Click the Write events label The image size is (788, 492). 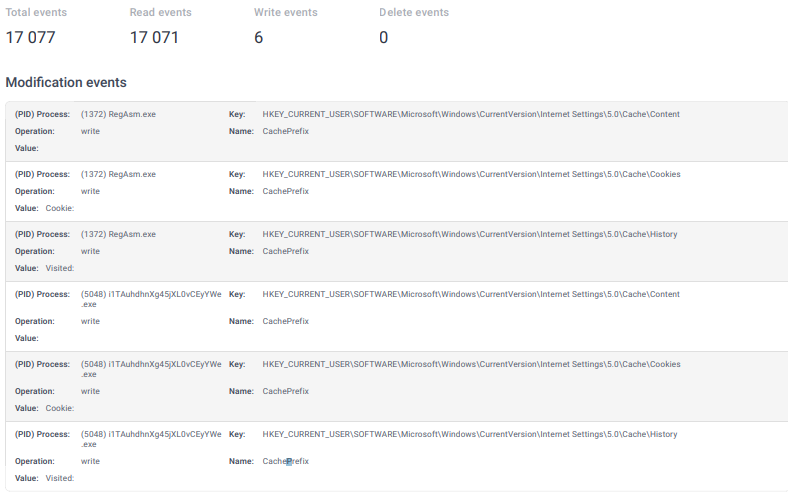coord(285,12)
